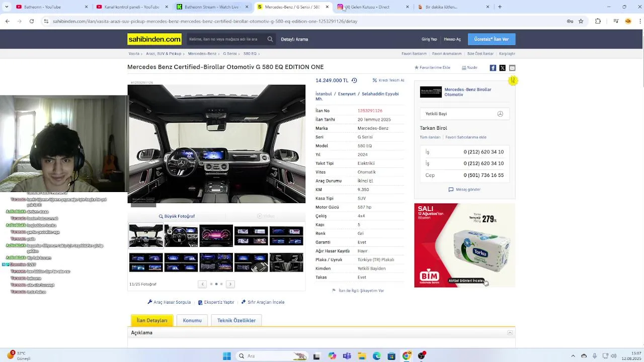Click Windows taskbar search box

click(x=272, y=356)
